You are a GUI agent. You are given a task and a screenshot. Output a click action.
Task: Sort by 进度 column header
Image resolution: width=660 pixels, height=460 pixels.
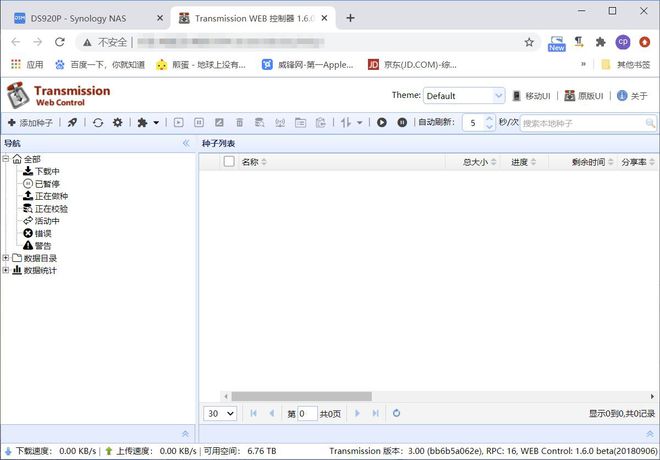pyautogui.click(x=523, y=162)
